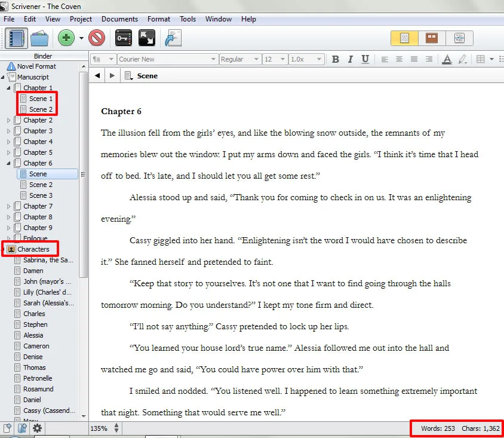
Task: Expand Chapter 9 in binder
Action: [9, 228]
